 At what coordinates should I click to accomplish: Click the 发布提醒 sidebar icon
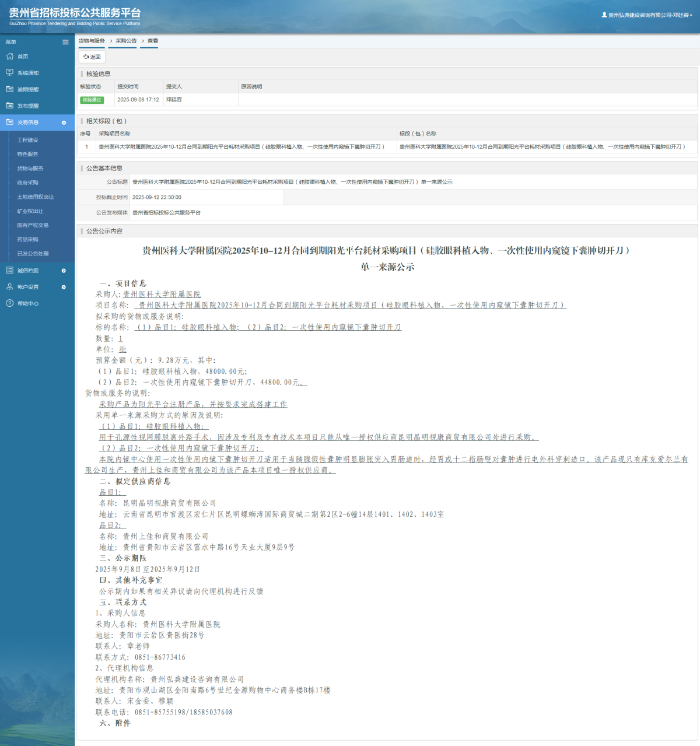[9, 106]
